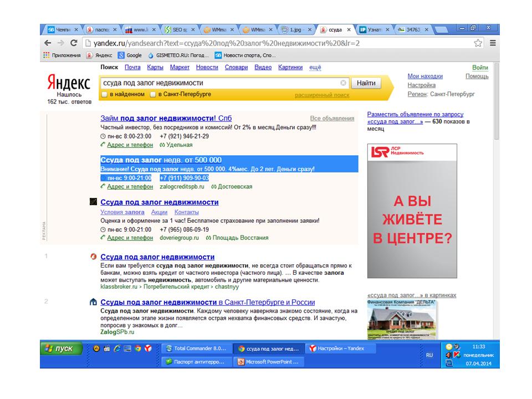Switch to the Узнат tab
This screenshot has height=399, width=532.
(x=374, y=30)
